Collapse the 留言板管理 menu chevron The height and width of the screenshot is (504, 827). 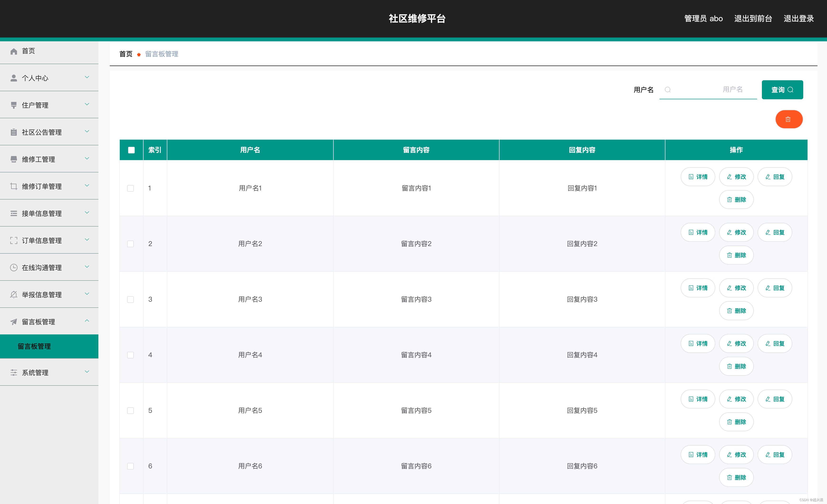click(87, 321)
